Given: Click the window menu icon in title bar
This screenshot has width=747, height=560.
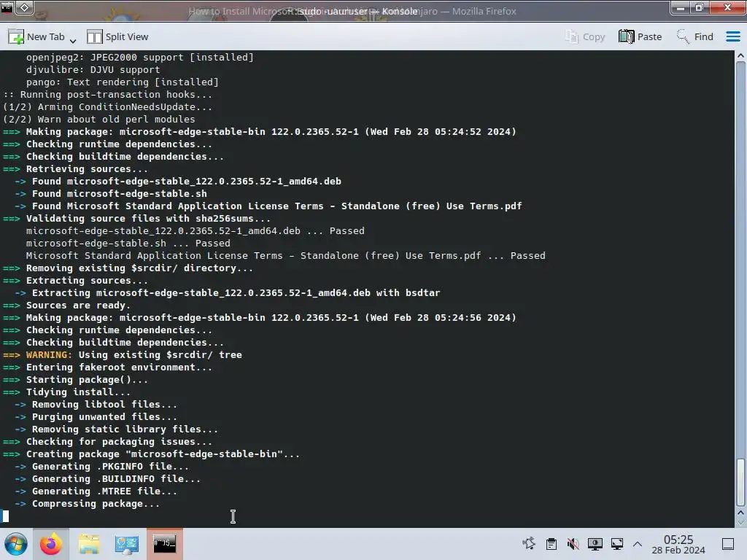Looking at the screenshot, I should [7, 7].
